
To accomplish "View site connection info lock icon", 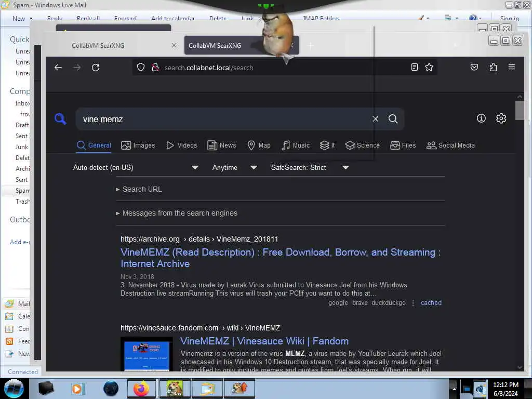I will coord(155,67).
